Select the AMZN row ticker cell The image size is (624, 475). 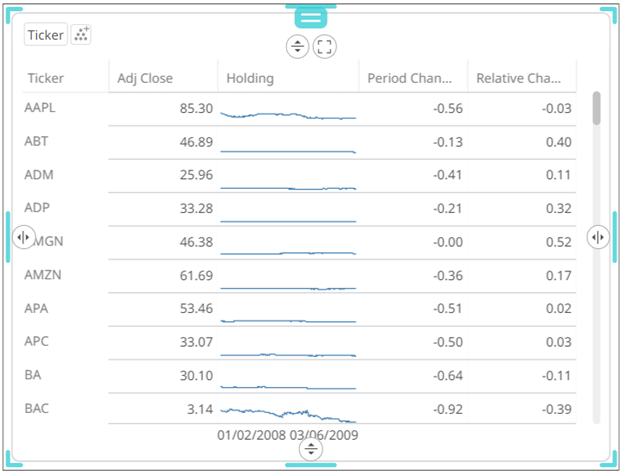pyautogui.click(x=42, y=274)
